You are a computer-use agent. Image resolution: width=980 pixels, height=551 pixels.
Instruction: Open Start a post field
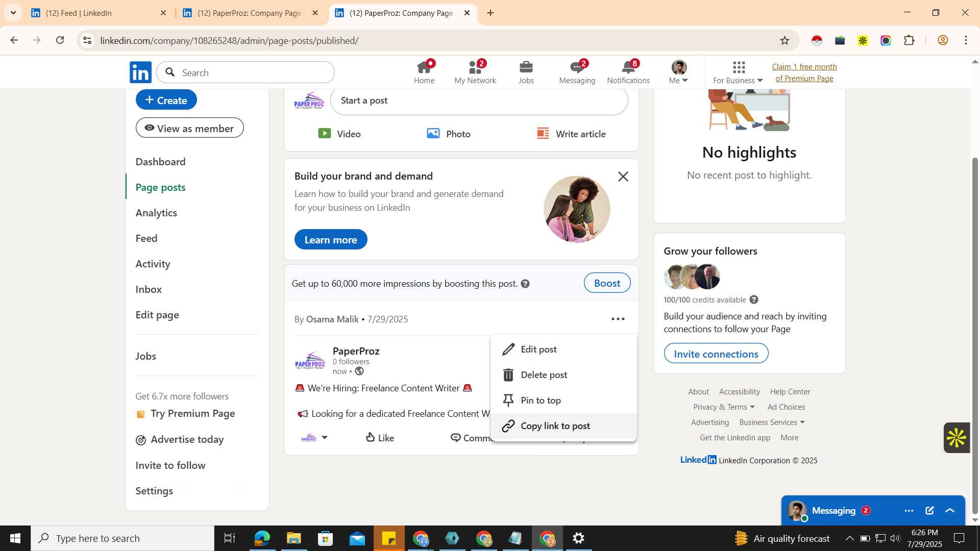479,101
